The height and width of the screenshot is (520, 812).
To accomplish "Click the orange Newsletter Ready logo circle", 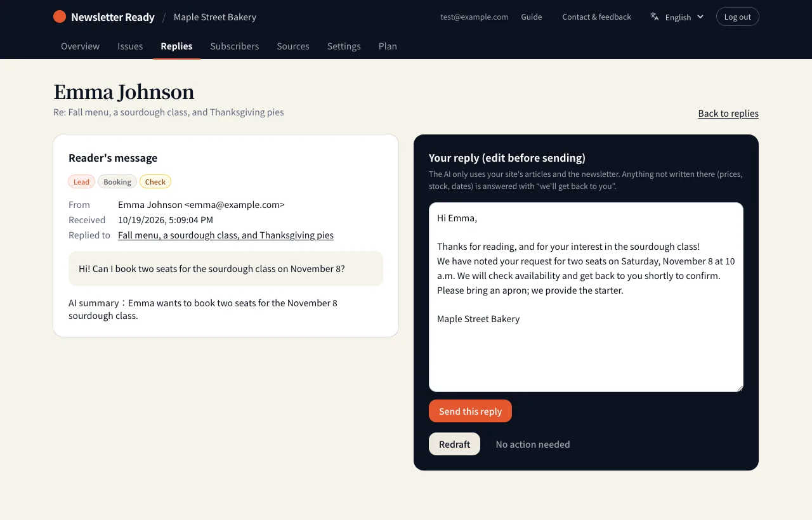I will point(60,16).
